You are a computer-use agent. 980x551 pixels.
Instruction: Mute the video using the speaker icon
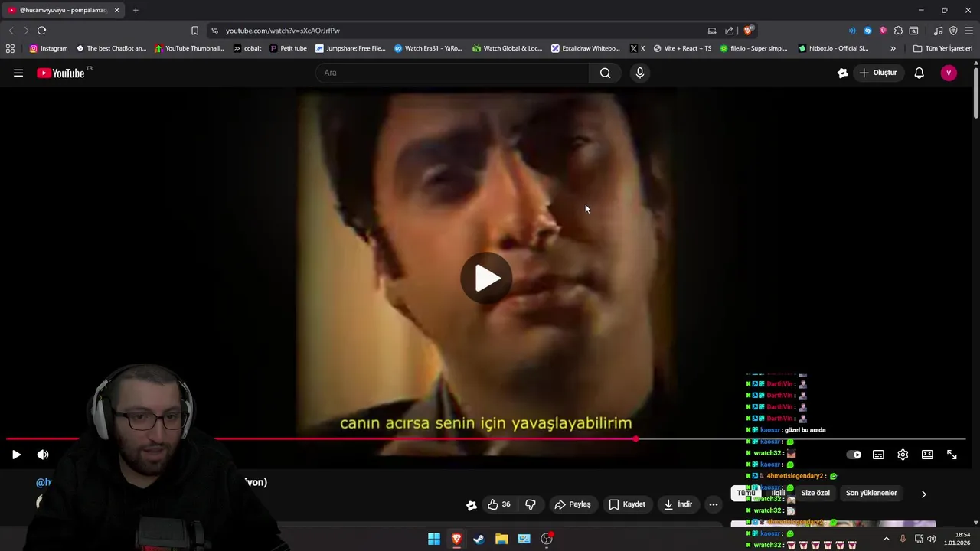[43, 455]
